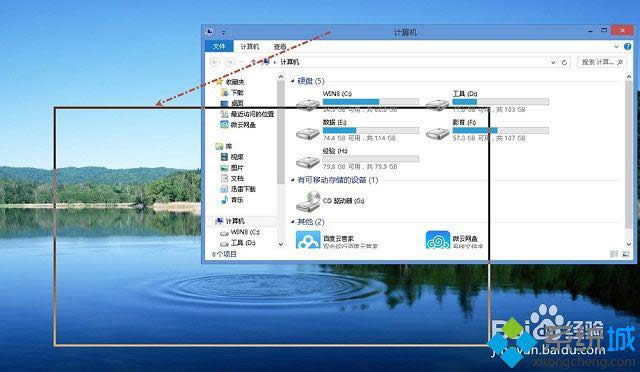640x372 pixels.
Task: Click the main pane scroll-down arrow
Action: coord(629,244)
